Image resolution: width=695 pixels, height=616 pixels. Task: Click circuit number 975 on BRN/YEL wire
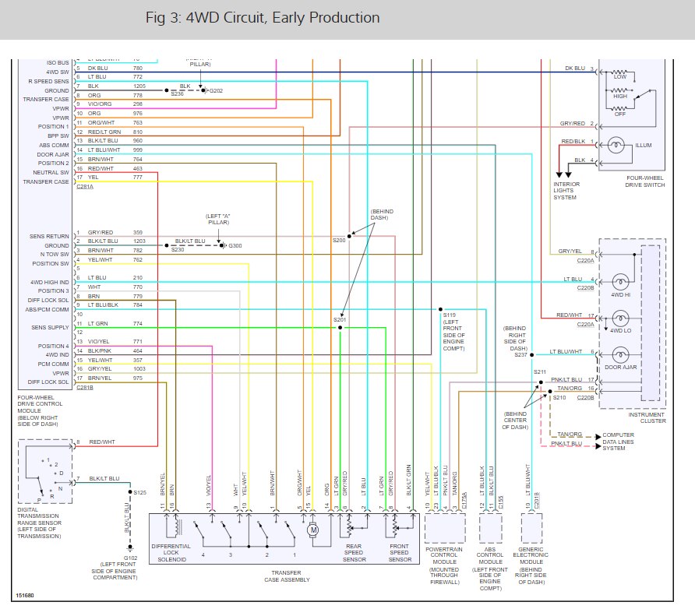click(137, 378)
